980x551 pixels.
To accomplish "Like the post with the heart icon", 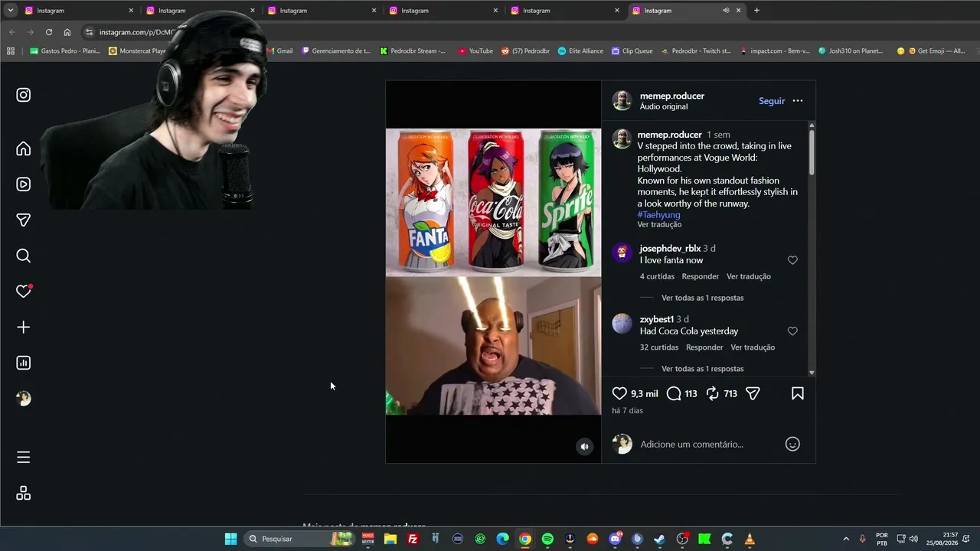I will coord(619,393).
